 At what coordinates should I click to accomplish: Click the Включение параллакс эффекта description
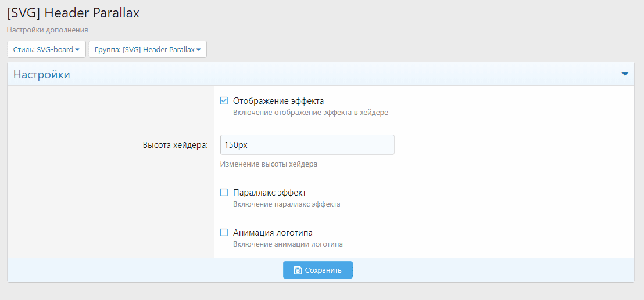[x=287, y=204]
